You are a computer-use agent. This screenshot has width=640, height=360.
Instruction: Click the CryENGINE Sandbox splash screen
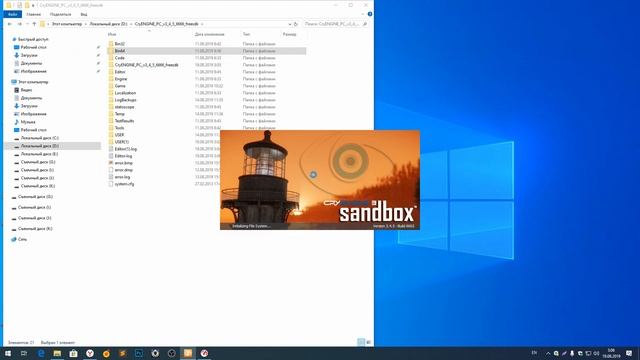(x=320, y=180)
